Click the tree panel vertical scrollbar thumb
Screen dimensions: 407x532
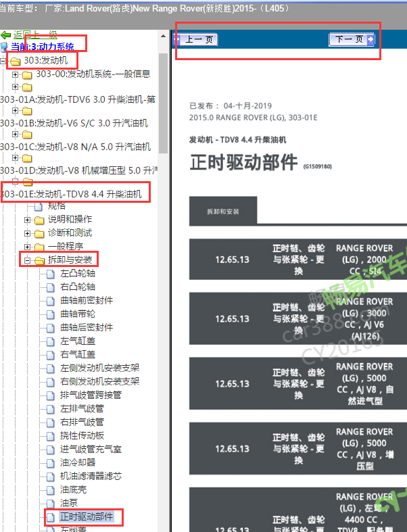(164, 103)
